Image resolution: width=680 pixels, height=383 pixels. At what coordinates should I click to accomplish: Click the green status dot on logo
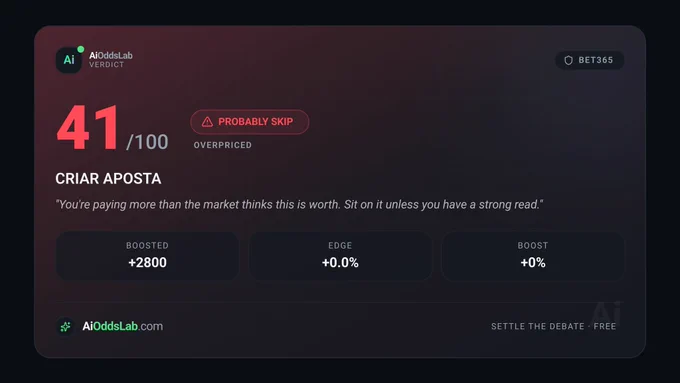[81, 49]
